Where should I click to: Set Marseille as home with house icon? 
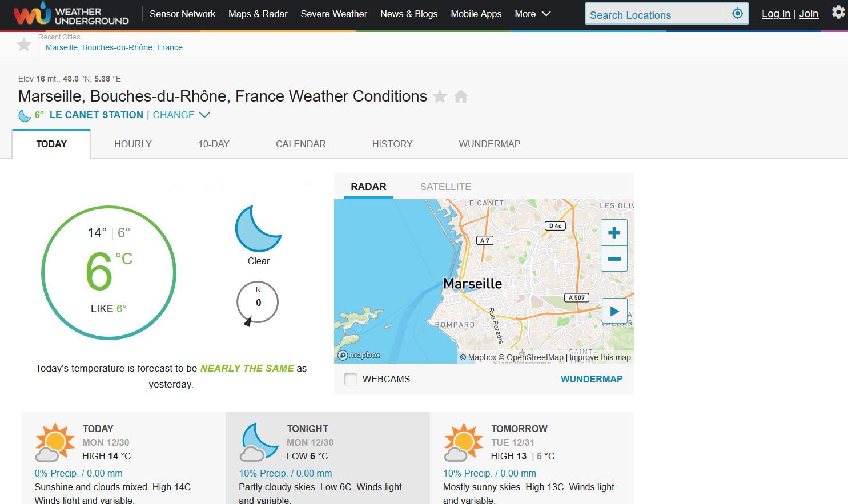[461, 96]
